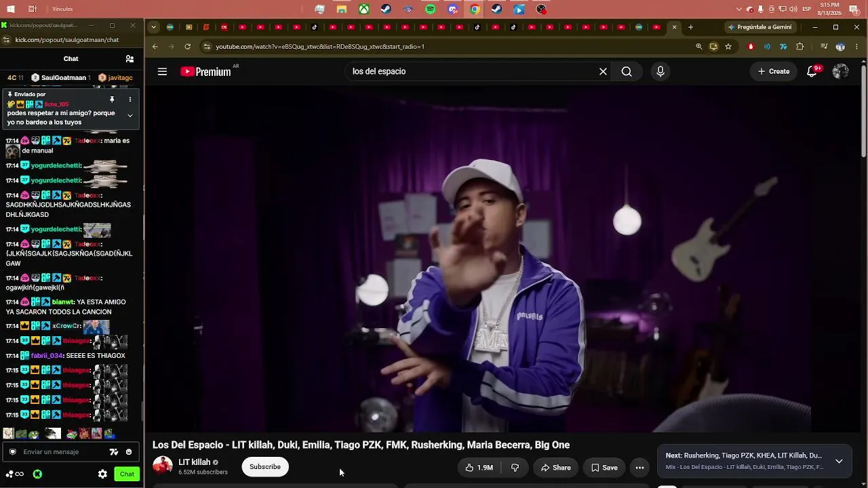Open Windows Task View

tap(33, 9)
